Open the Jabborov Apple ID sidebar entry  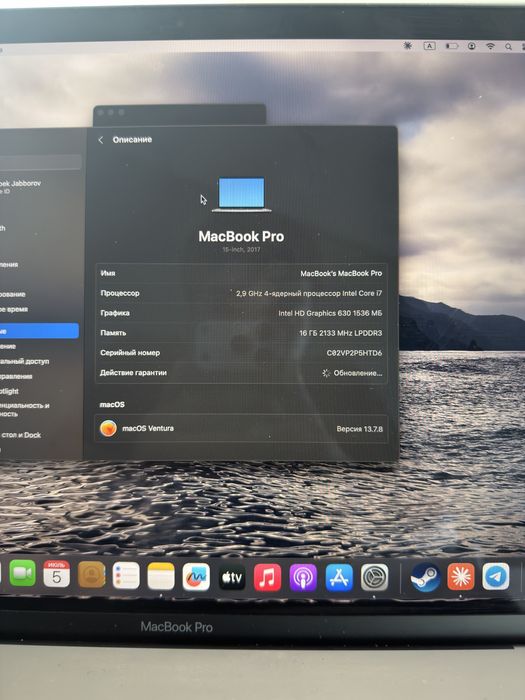pos(20,187)
